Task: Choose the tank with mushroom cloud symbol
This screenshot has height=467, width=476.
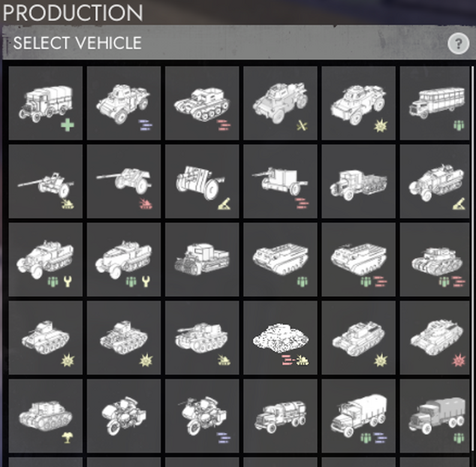Action: 46,416
